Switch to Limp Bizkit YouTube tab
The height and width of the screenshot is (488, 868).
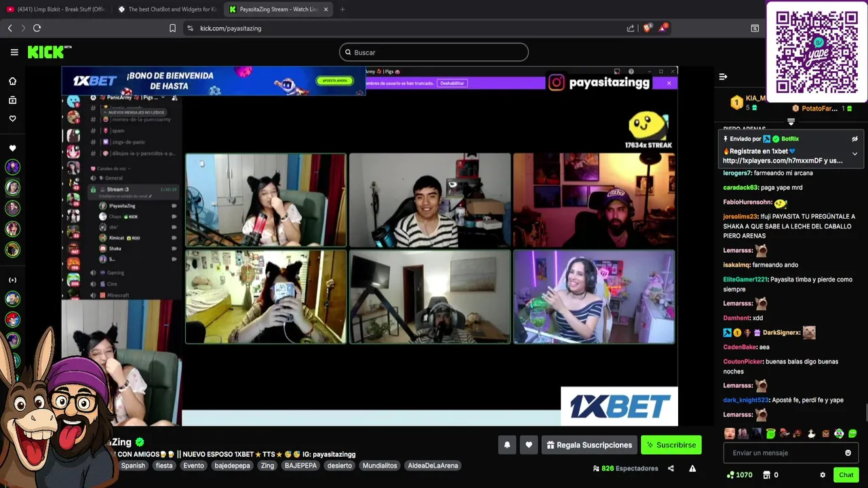click(x=56, y=9)
